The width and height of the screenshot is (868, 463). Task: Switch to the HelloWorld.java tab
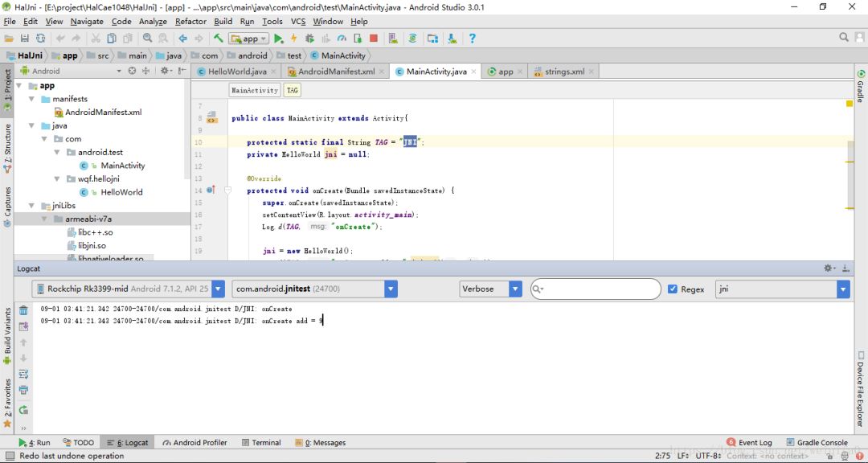(237, 72)
